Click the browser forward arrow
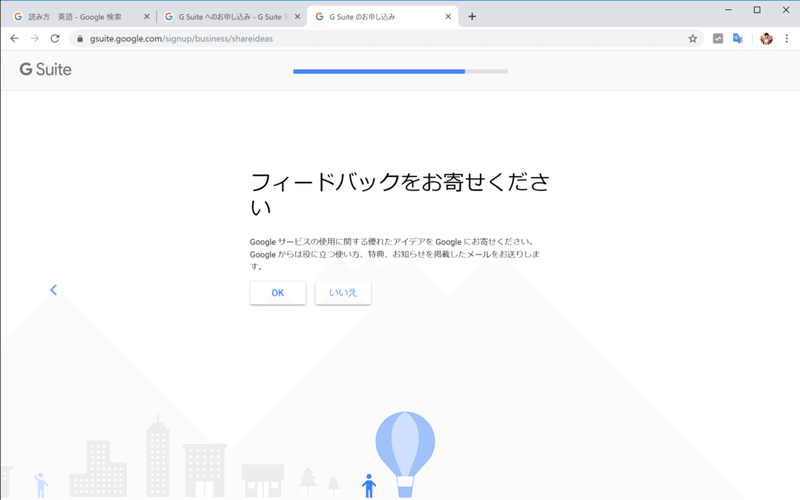Screen dimensions: 800x500 34,38
